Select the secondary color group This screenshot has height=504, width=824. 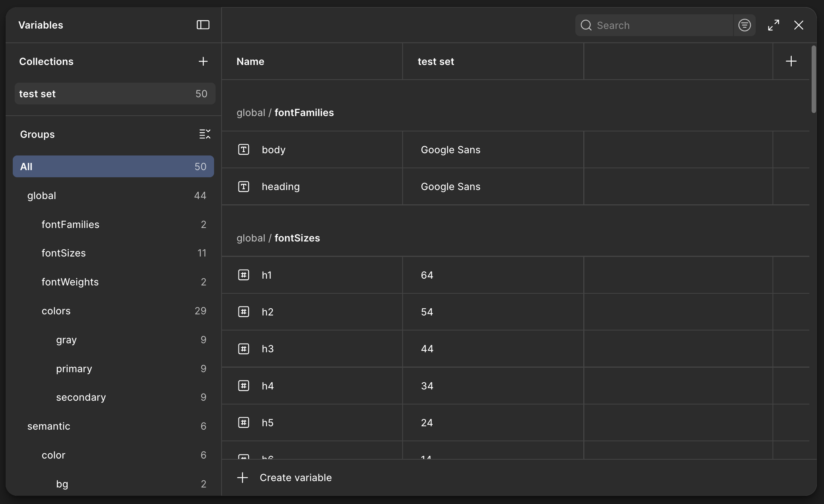(x=113, y=397)
